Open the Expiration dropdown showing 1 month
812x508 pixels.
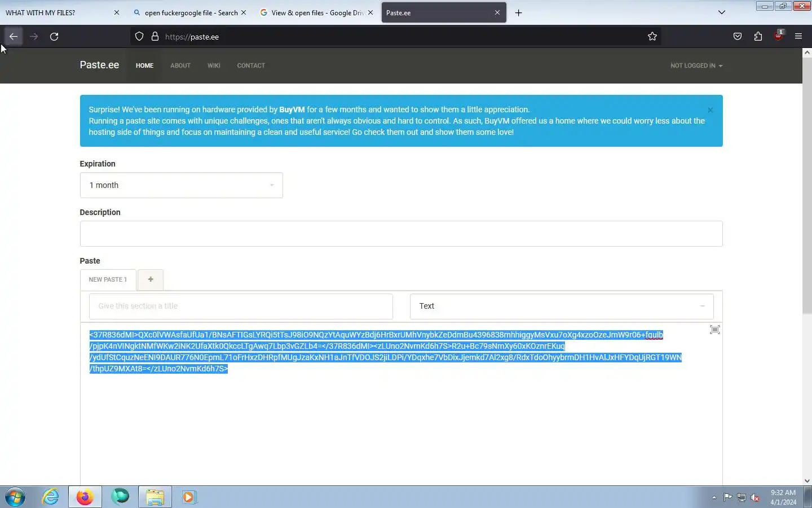pos(181,185)
